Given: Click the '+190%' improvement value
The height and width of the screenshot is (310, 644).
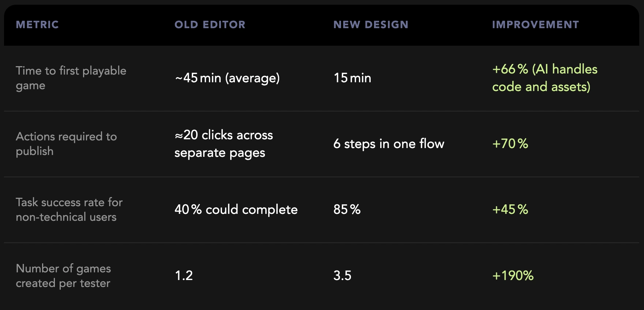Looking at the screenshot, I should [513, 276].
